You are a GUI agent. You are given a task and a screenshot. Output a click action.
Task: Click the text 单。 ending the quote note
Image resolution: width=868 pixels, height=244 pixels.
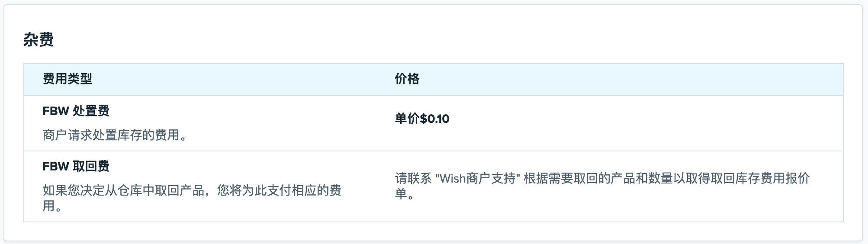(405, 194)
